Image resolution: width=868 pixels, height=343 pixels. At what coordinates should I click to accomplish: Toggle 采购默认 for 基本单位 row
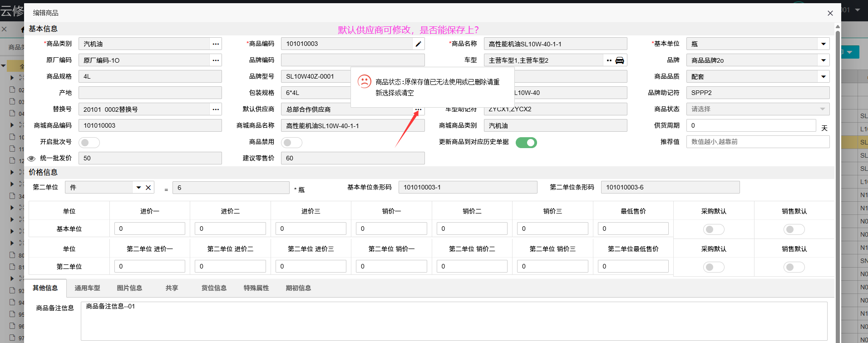pyautogui.click(x=714, y=229)
